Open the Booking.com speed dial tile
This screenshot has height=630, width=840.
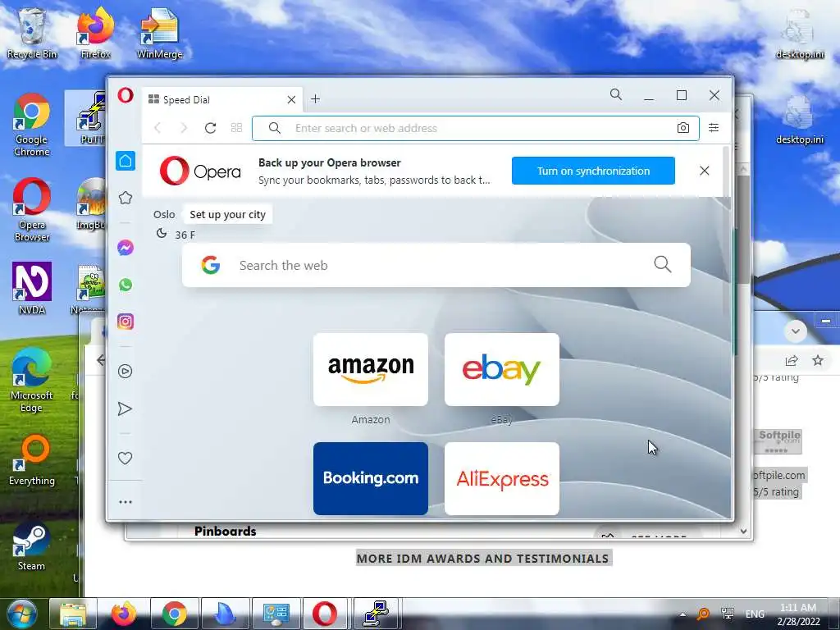point(371,478)
